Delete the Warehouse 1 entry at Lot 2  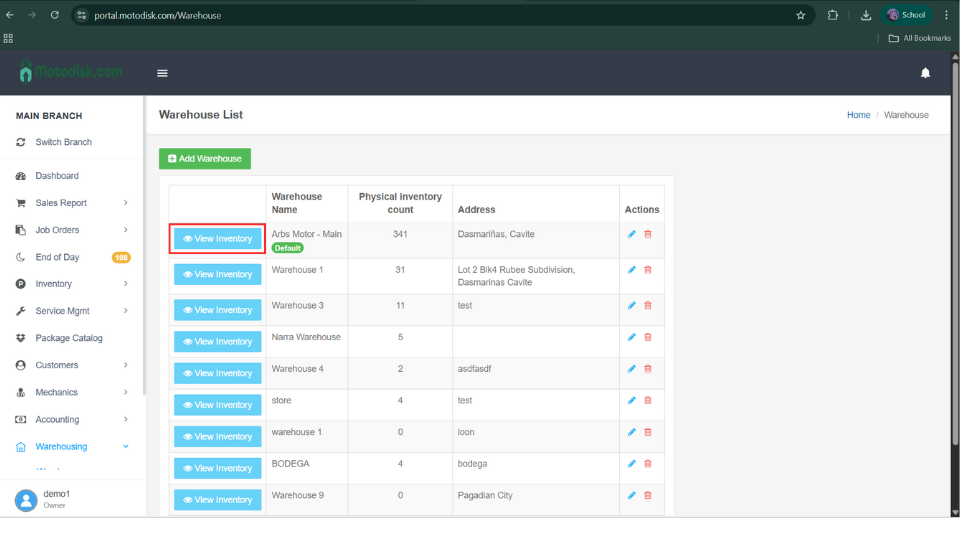click(x=647, y=270)
